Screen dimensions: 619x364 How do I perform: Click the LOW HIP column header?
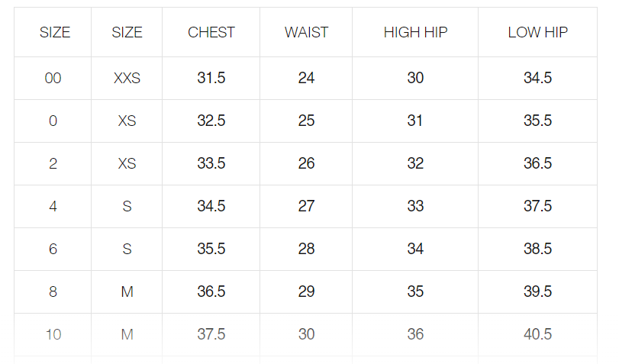point(537,32)
